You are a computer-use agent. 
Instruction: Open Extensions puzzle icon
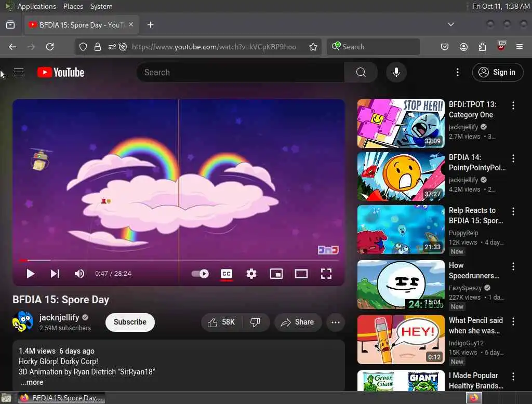tap(482, 47)
